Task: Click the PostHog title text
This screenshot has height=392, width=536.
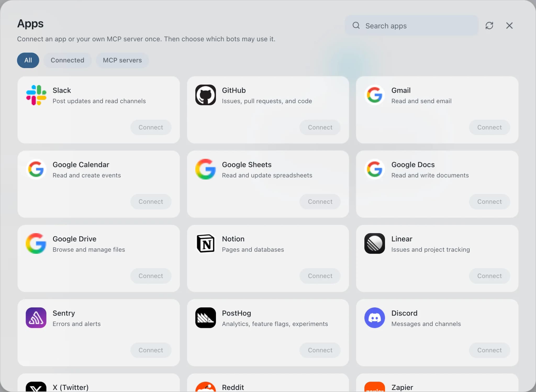Action: click(236, 313)
